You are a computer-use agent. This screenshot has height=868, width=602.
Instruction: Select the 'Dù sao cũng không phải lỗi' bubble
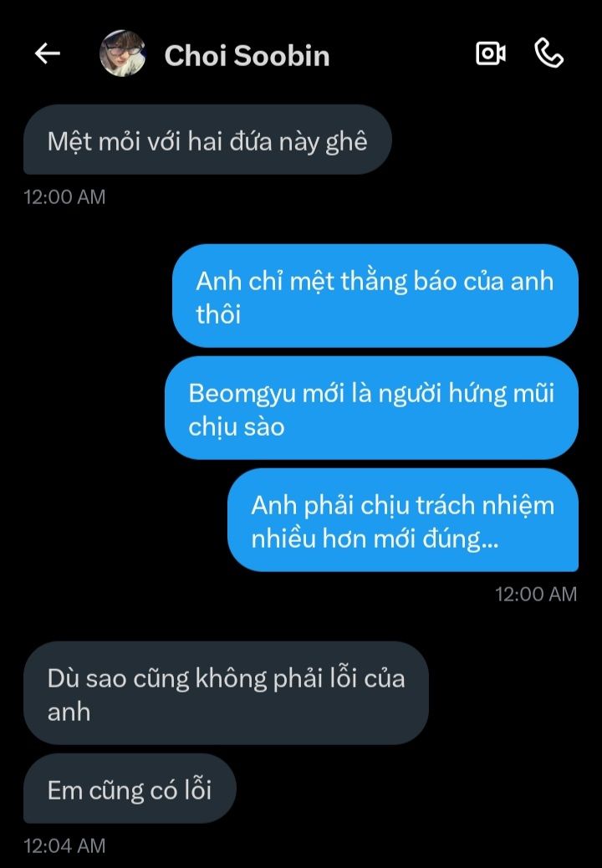226,692
